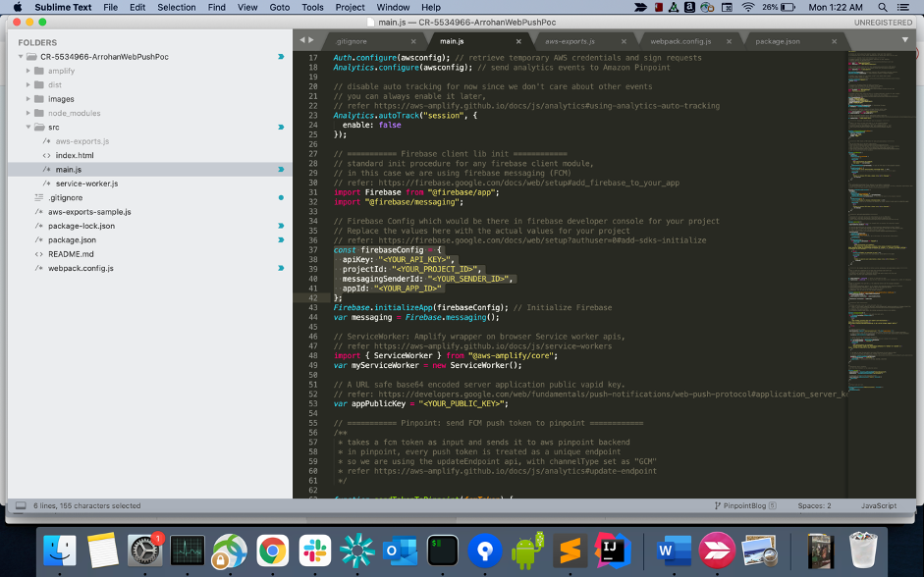Open Android Studio from the dock

527,552
